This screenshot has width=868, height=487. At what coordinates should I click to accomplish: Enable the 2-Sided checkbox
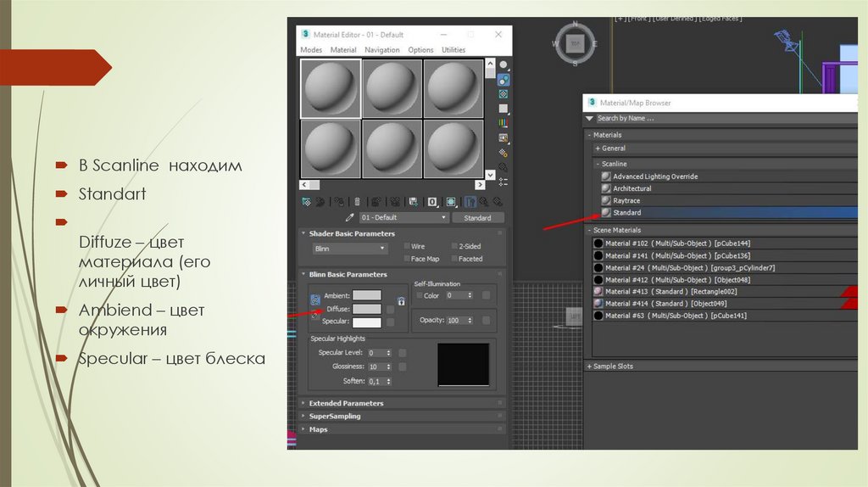454,246
